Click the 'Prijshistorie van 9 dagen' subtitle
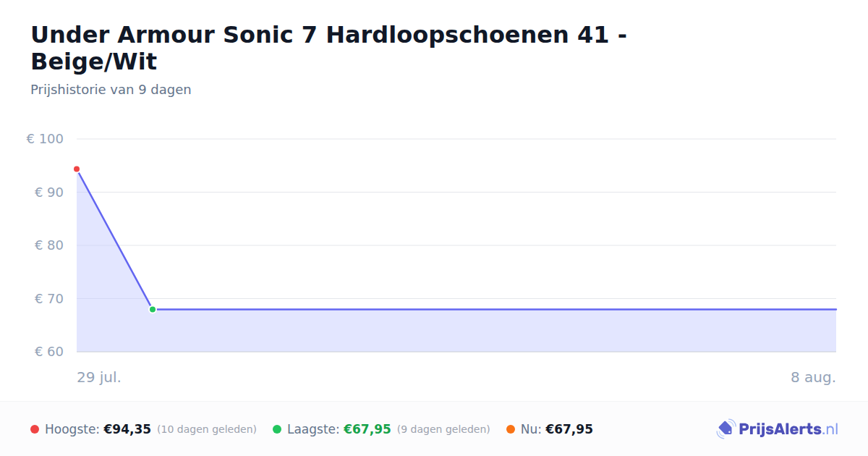 [111, 90]
